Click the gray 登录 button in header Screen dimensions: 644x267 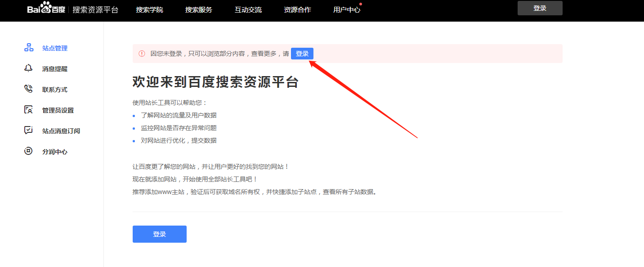pos(540,8)
